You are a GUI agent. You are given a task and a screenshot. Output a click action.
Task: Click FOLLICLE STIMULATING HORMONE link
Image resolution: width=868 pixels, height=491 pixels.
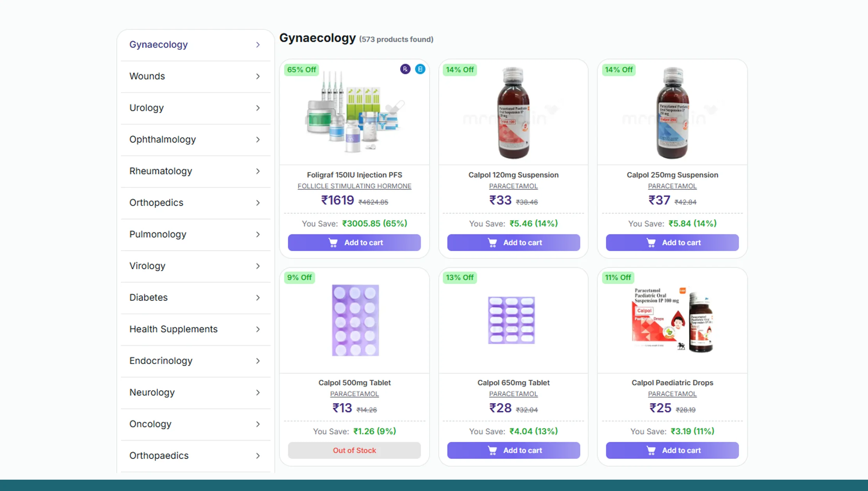(354, 186)
